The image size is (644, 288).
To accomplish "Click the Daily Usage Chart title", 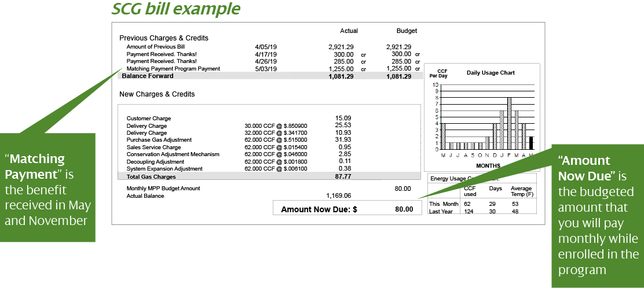I will (491, 73).
